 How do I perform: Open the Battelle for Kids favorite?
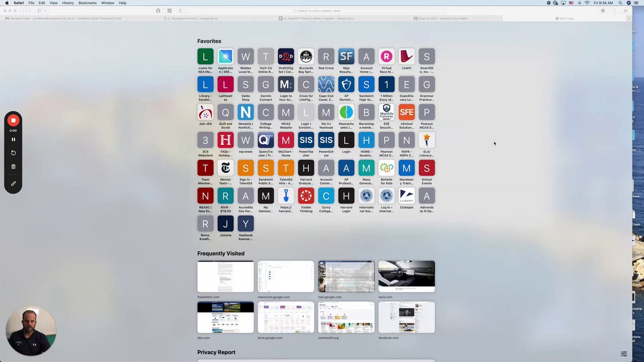[x=386, y=168]
